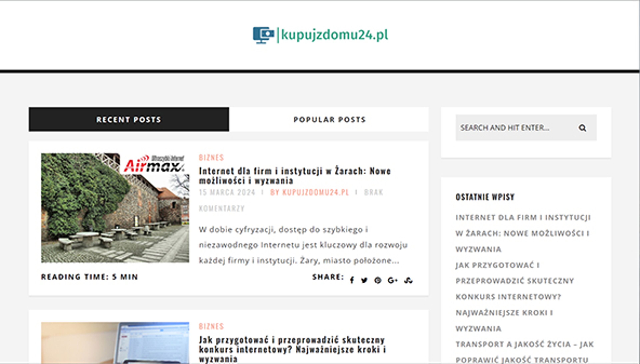This screenshot has height=364, width=640.
Task: Share post on StumbleUpon icon
Action: 408,281
